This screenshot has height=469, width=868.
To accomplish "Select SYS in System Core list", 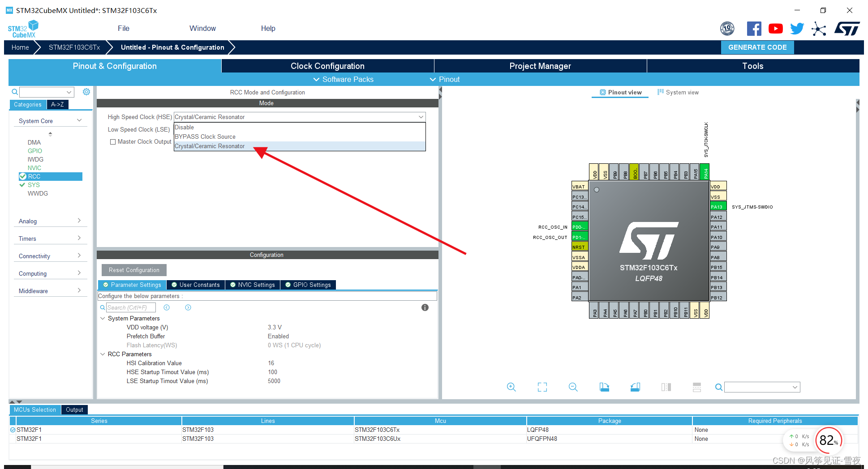I will pyautogui.click(x=34, y=185).
